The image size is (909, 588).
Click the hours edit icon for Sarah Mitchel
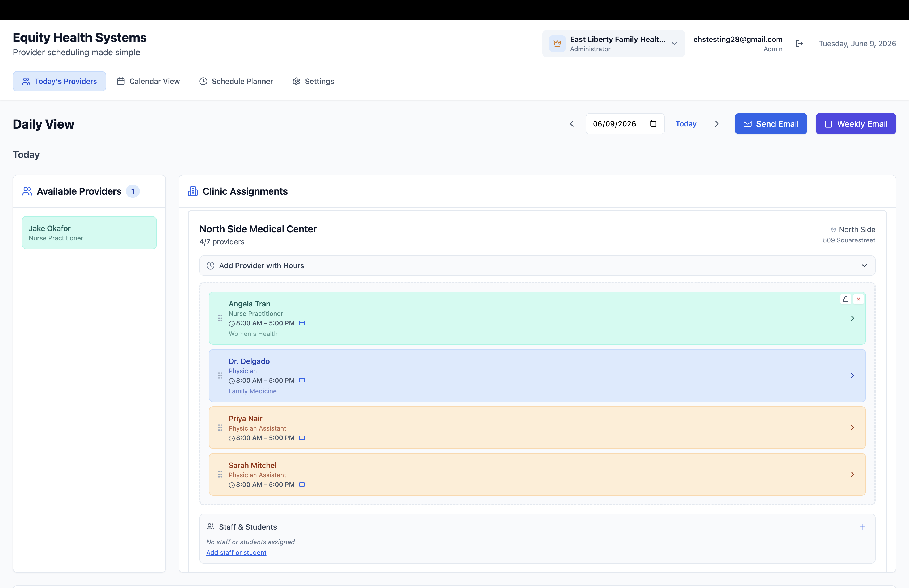pos(302,485)
